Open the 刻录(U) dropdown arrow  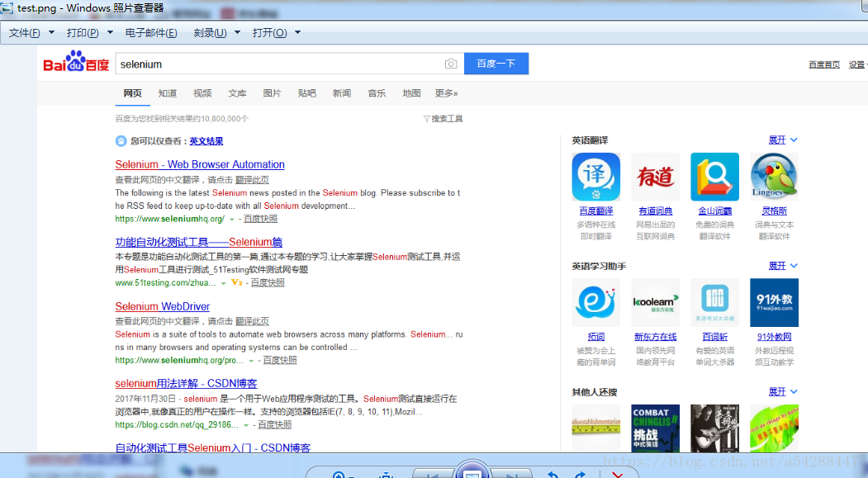(238, 33)
